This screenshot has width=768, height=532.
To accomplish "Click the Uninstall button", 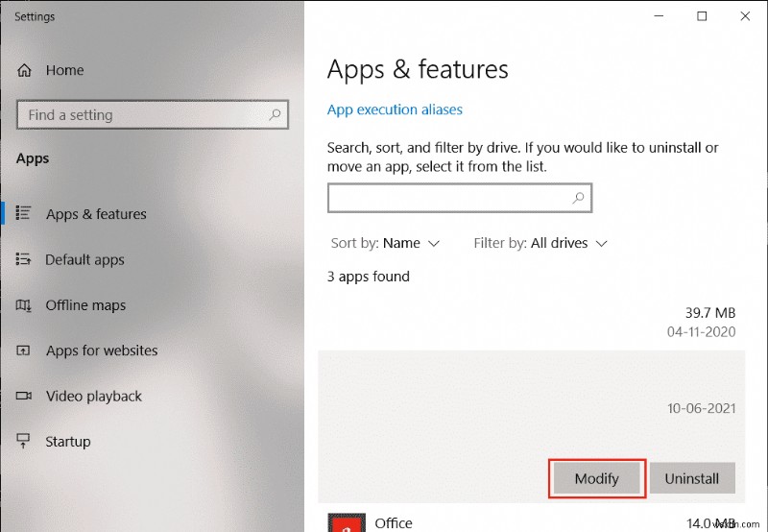I will (x=691, y=478).
